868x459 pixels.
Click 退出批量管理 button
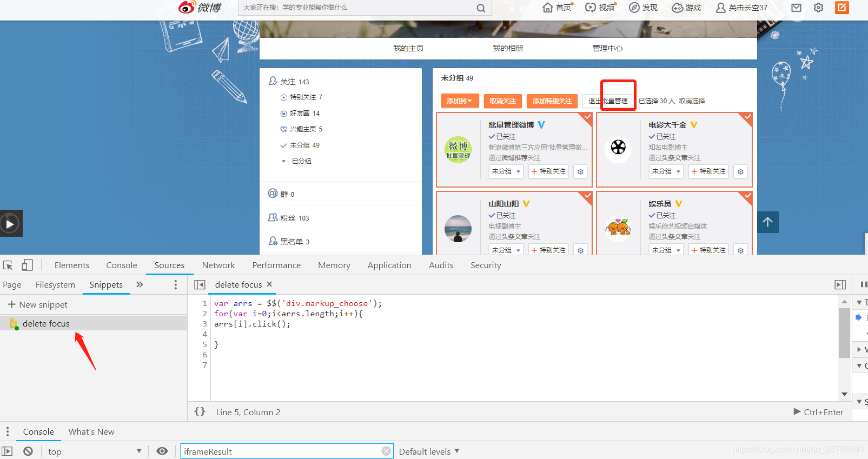tap(608, 101)
